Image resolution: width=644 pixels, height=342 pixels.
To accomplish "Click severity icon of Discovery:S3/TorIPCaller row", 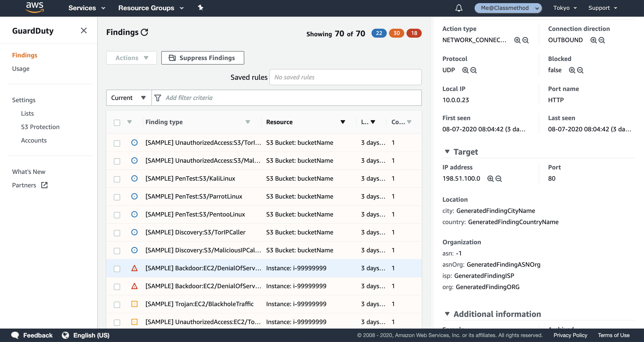I will click(x=134, y=232).
